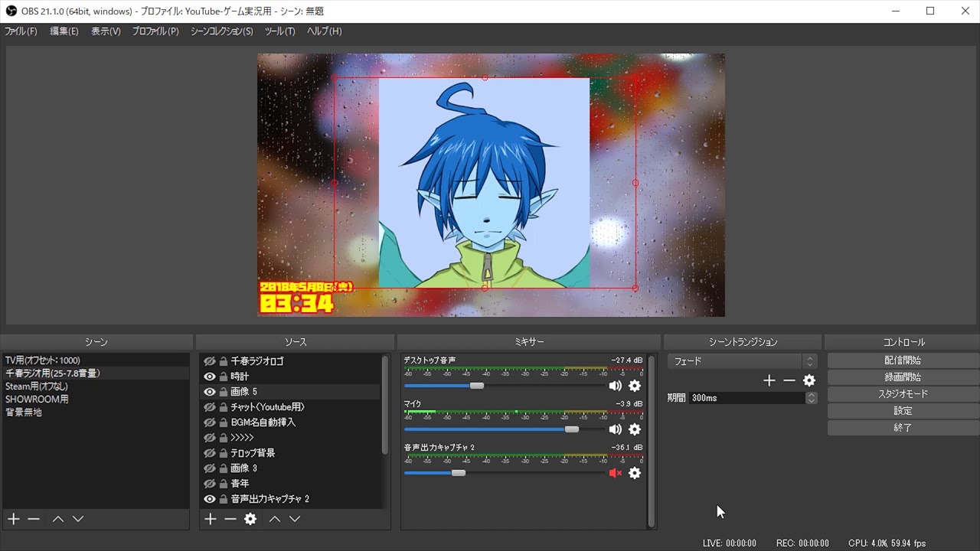Open source properties with the gear icon
980x551 pixels.
point(250,519)
